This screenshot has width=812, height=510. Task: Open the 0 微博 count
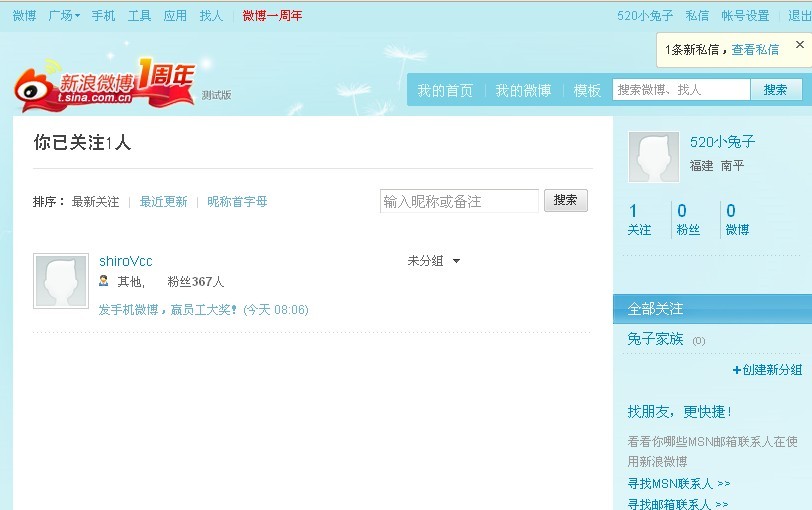[737, 220]
